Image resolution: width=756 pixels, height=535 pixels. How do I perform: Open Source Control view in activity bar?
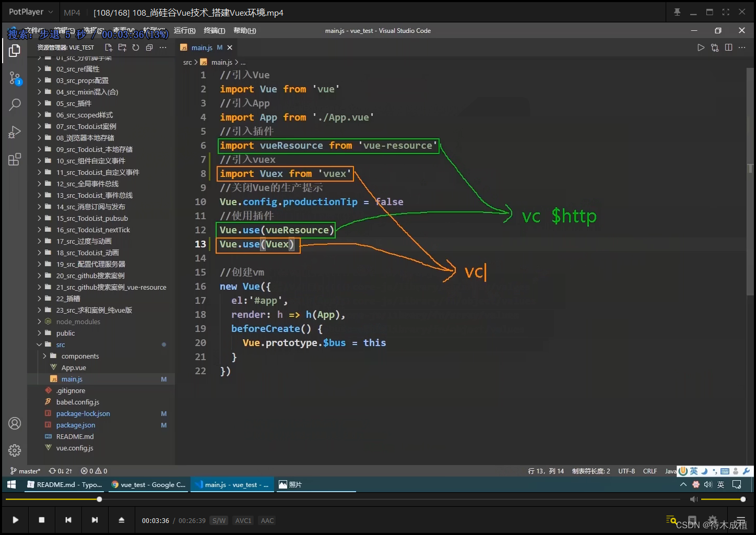pyautogui.click(x=15, y=78)
